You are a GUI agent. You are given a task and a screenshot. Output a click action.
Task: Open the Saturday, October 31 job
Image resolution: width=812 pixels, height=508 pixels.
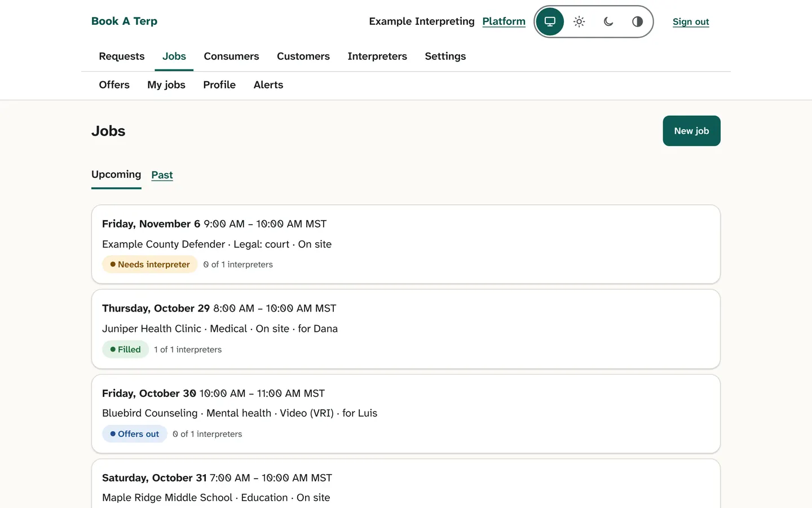click(x=406, y=484)
